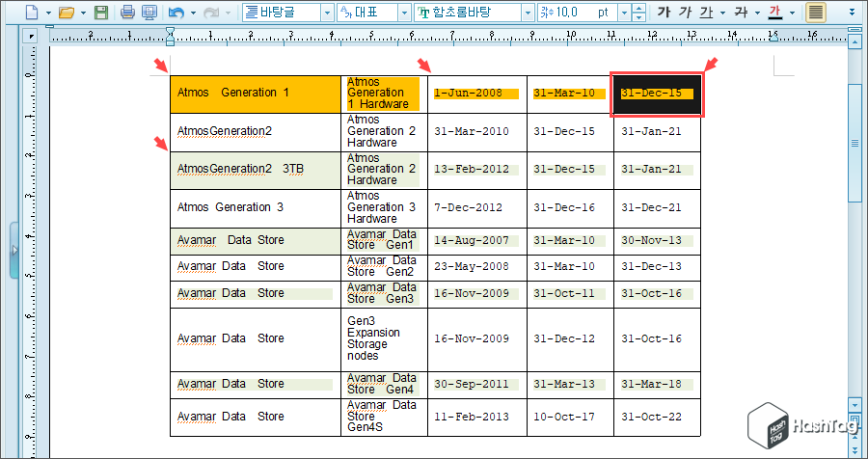Click the 7-Dec-2012 date cell

click(x=477, y=208)
